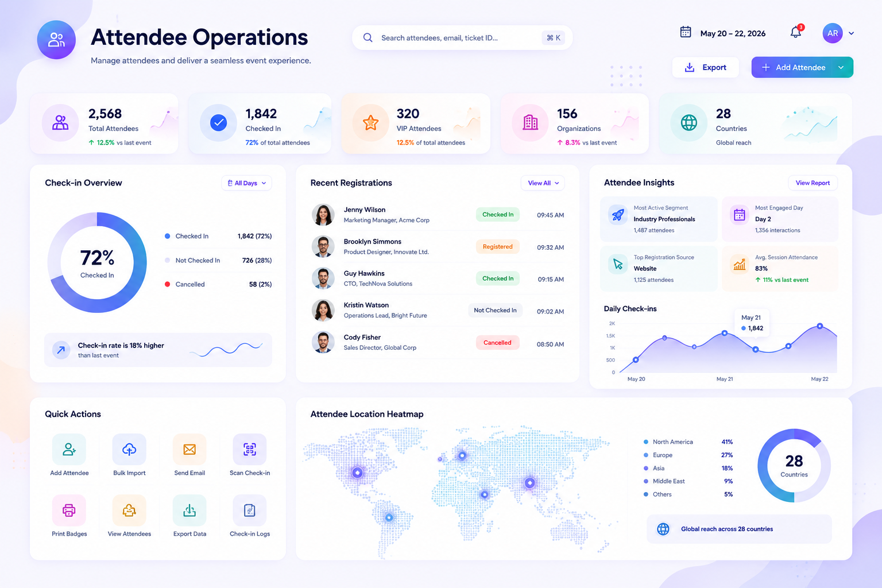Click the Most Engaged Day calendar icon

[x=740, y=215]
